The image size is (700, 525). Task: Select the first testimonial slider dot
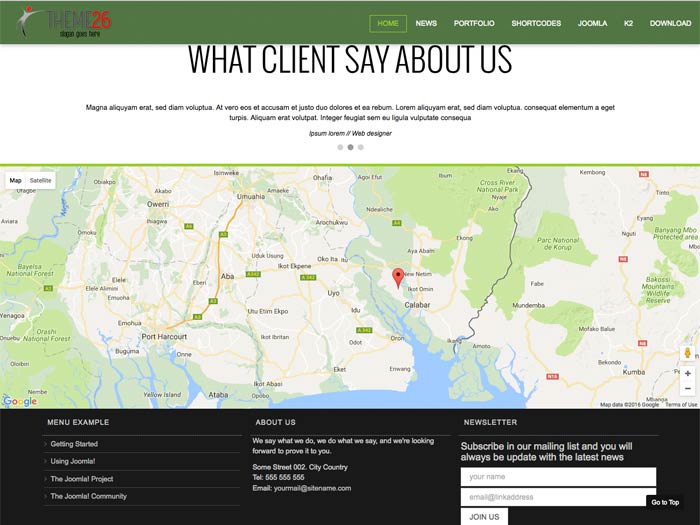[x=340, y=147]
